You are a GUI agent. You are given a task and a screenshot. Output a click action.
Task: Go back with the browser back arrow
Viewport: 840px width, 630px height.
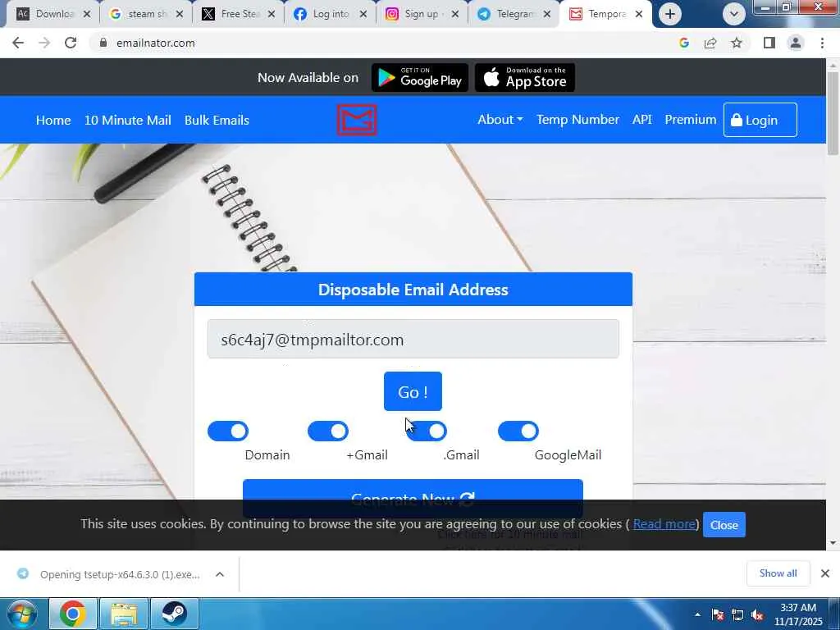click(x=18, y=43)
